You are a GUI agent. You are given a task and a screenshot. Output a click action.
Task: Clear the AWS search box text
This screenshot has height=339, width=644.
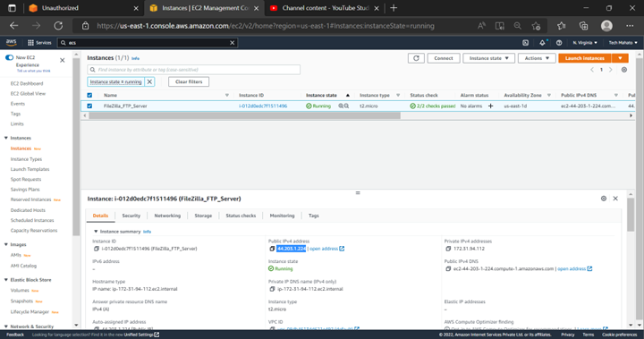coord(232,43)
